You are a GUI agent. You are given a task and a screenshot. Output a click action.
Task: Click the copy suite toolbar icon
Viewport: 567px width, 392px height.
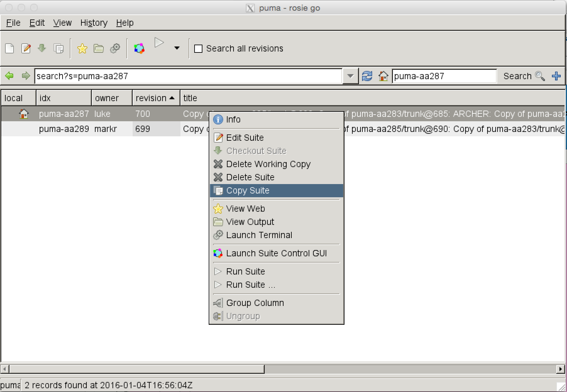point(58,49)
